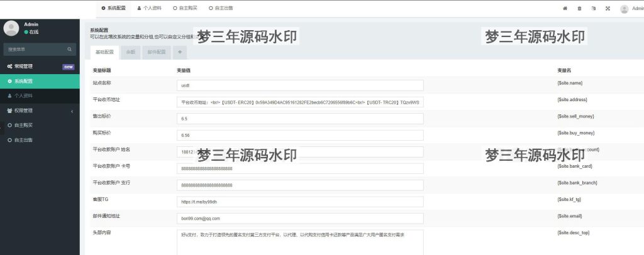Screen dimensions: 644x255
Task: Clear cache with trash icon
Action: pyautogui.click(x=579, y=8)
